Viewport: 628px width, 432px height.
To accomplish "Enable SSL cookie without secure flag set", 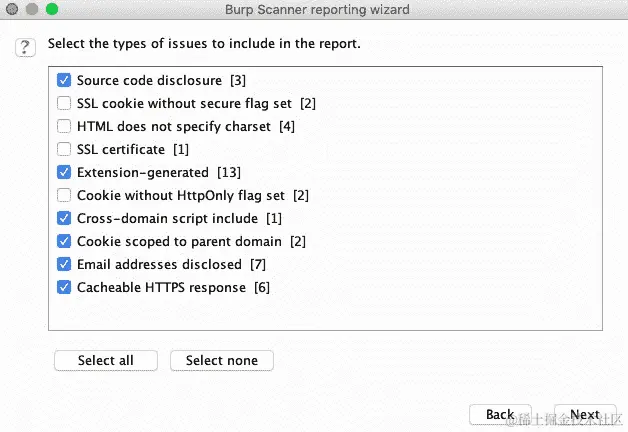I will (64, 103).
